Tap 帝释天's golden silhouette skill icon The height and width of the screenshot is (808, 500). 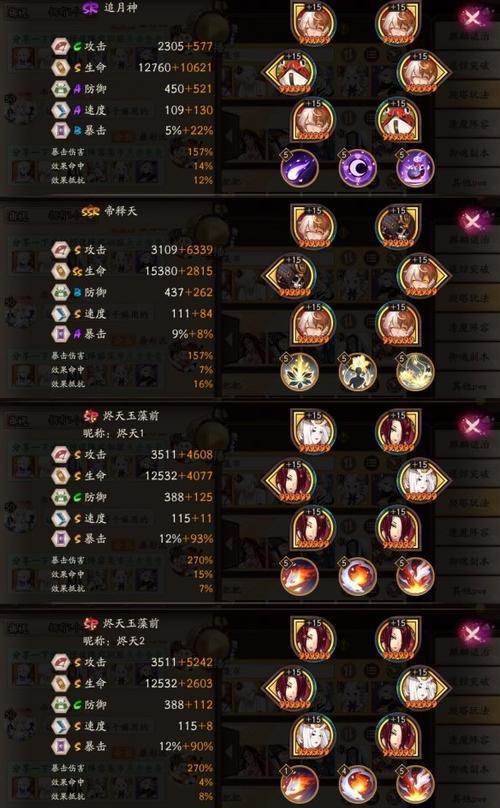coord(357,371)
